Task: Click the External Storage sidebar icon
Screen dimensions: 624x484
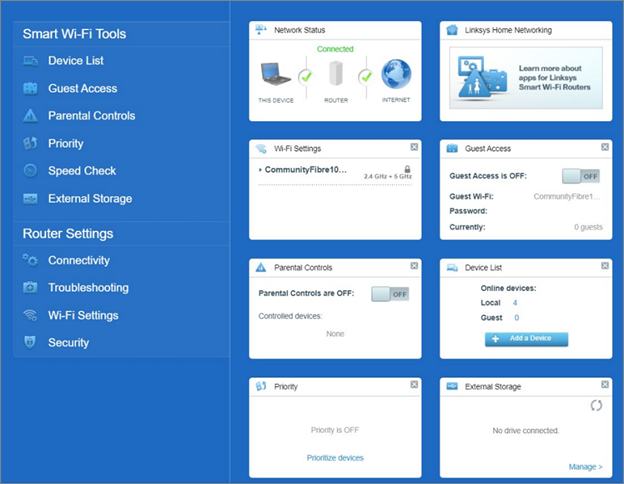Action: click(30, 199)
